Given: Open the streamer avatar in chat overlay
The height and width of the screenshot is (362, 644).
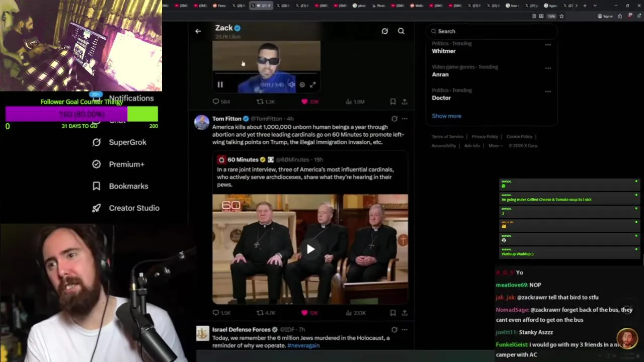Looking at the screenshot, I should pyautogui.click(x=627, y=339).
